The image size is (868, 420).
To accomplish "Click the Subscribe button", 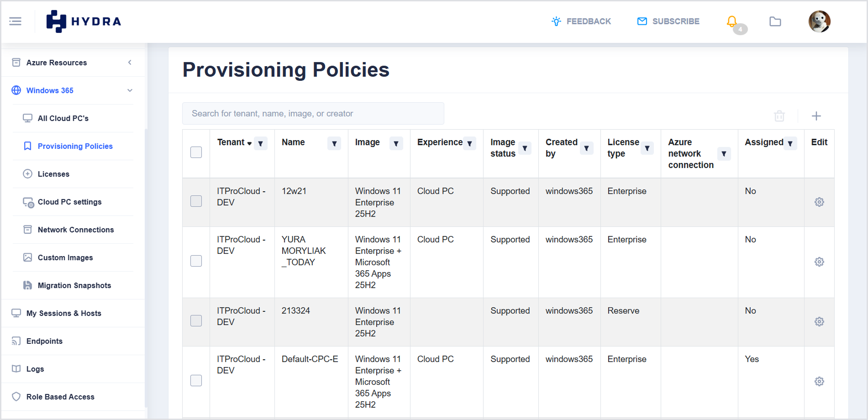I will (668, 21).
